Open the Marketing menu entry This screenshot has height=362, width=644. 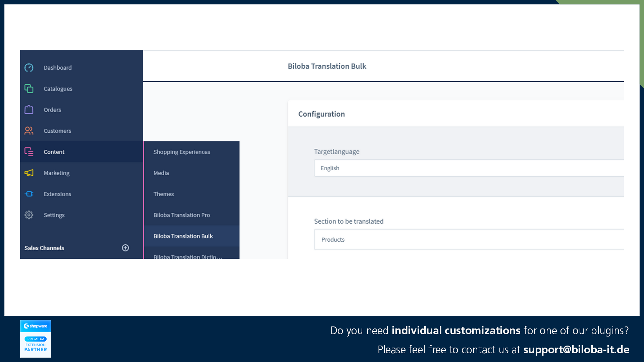click(x=82, y=173)
